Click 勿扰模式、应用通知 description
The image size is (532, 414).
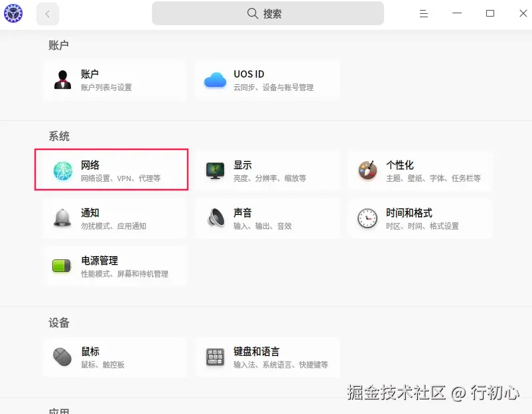[113, 226]
